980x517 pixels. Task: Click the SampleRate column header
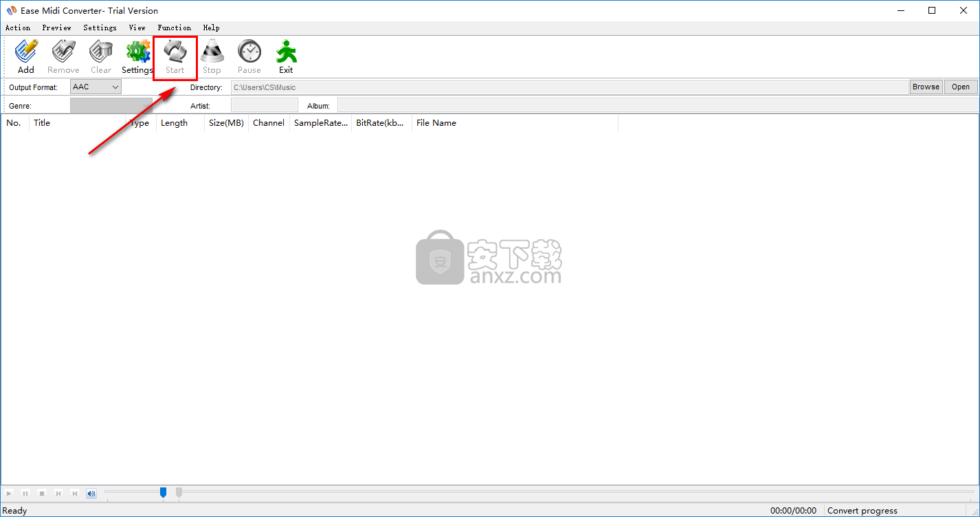click(320, 123)
